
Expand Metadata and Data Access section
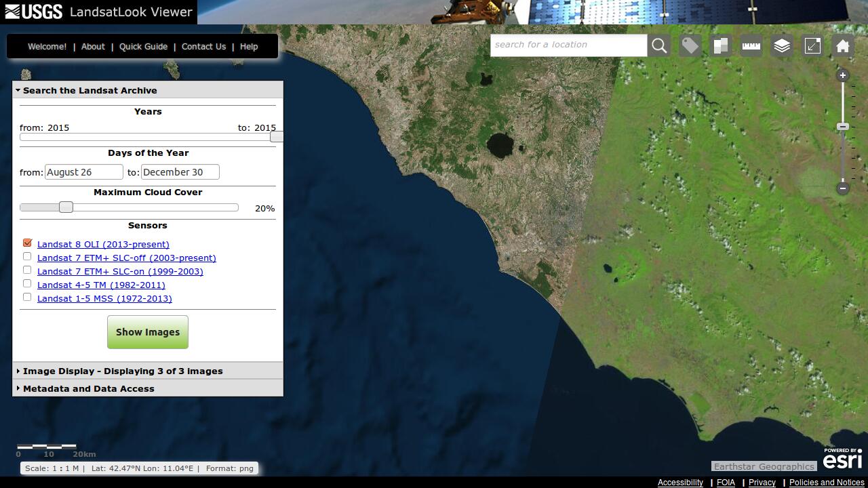click(x=148, y=388)
